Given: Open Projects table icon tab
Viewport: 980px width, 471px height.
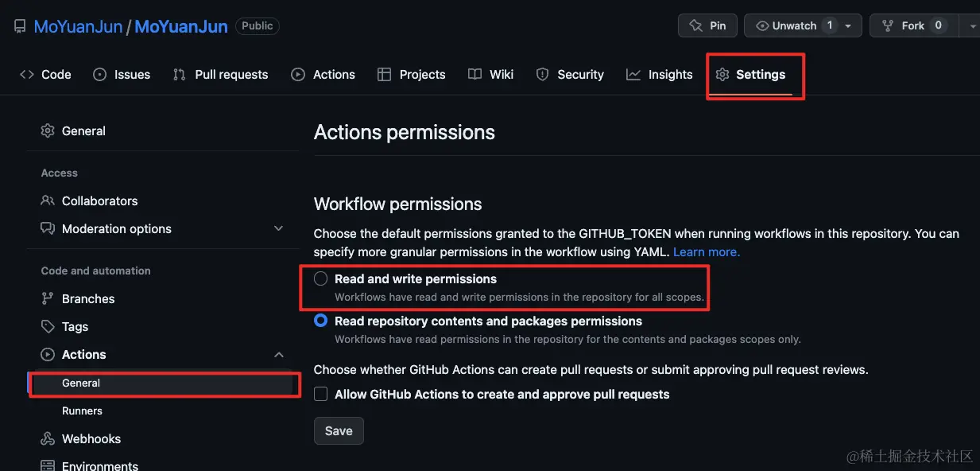Looking at the screenshot, I should 385,75.
